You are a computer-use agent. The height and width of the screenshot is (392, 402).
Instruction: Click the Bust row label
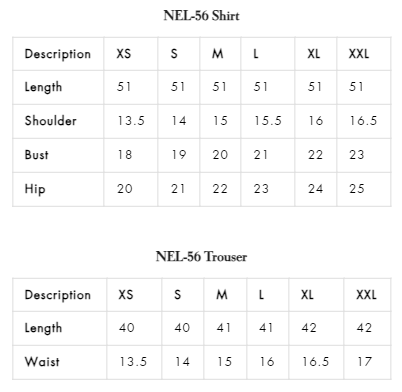coord(37,155)
